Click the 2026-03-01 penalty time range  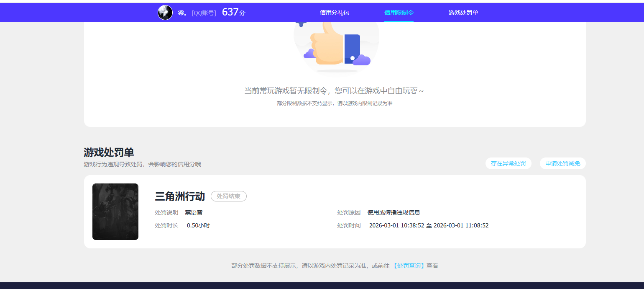click(429, 225)
